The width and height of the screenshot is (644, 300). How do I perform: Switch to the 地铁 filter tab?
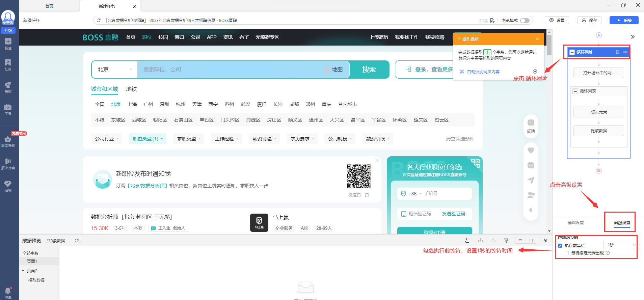tap(131, 89)
